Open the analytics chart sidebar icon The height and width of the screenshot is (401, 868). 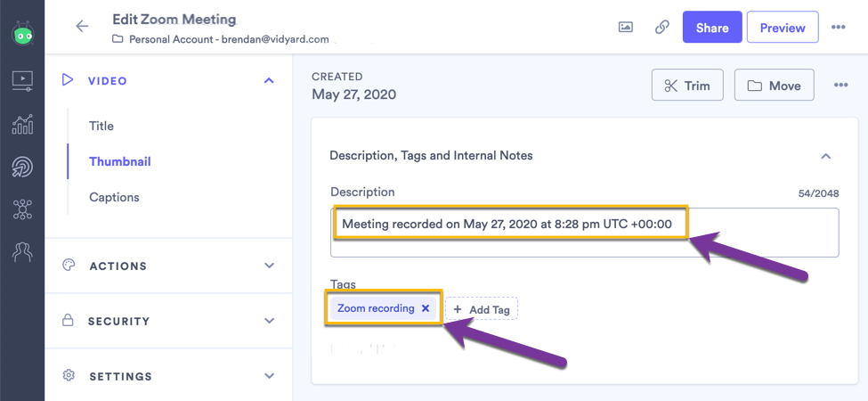coord(22,124)
